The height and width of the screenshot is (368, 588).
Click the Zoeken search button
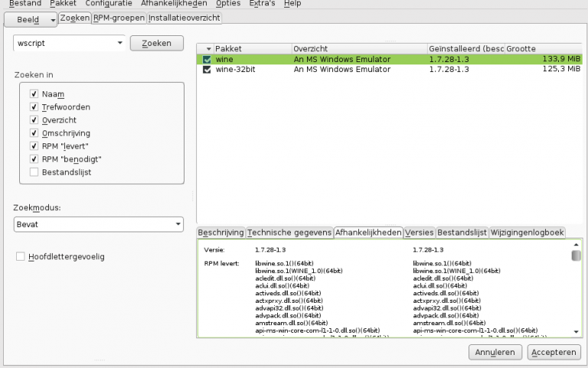click(x=156, y=44)
